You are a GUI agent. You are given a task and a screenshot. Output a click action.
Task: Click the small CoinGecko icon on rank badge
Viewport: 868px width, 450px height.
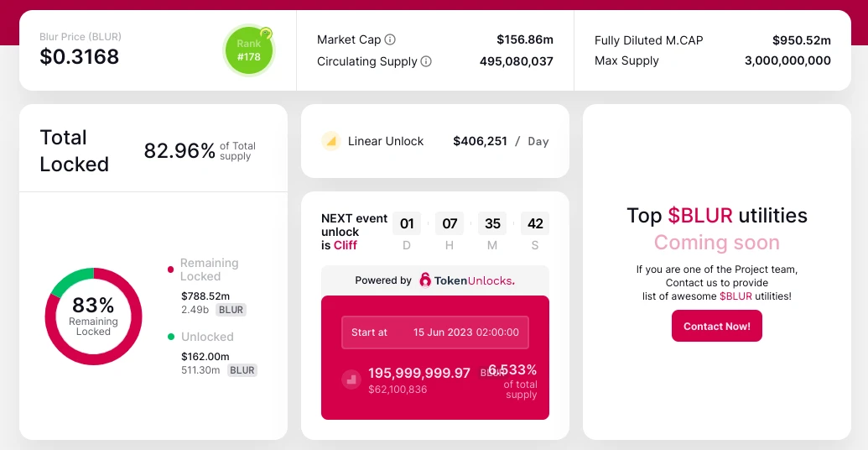point(266,34)
